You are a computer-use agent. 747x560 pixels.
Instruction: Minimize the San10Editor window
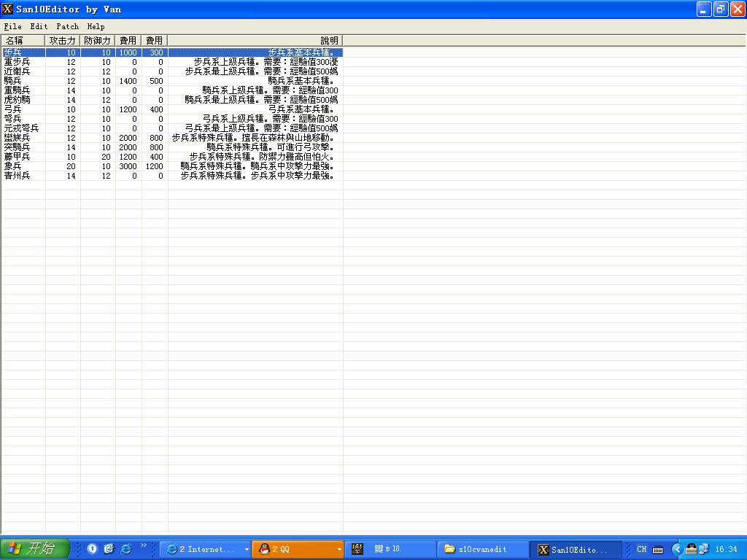704,9
